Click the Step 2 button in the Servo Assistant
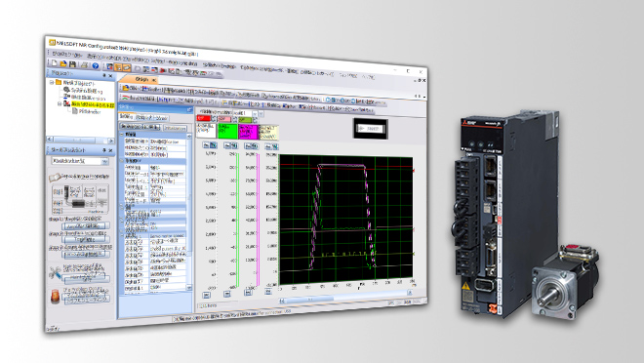Image resolution: width=644 pixels, height=363 pixels. 86,239
